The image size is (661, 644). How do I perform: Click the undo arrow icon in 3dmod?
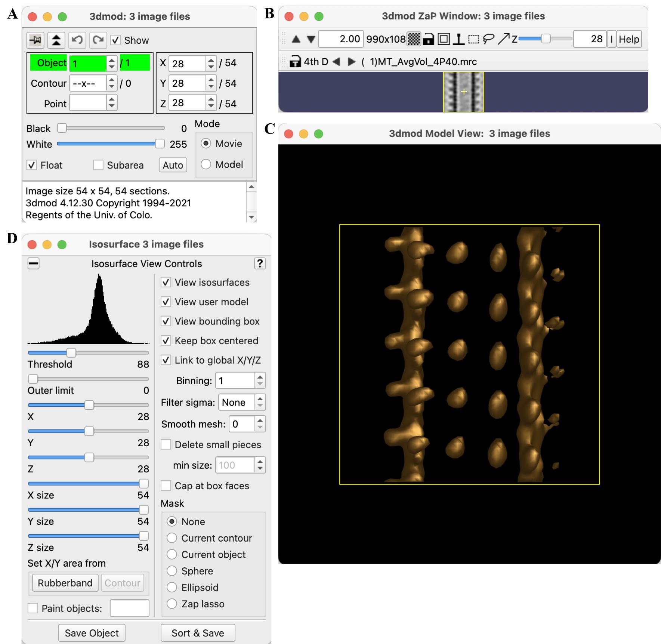click(77, 40)
